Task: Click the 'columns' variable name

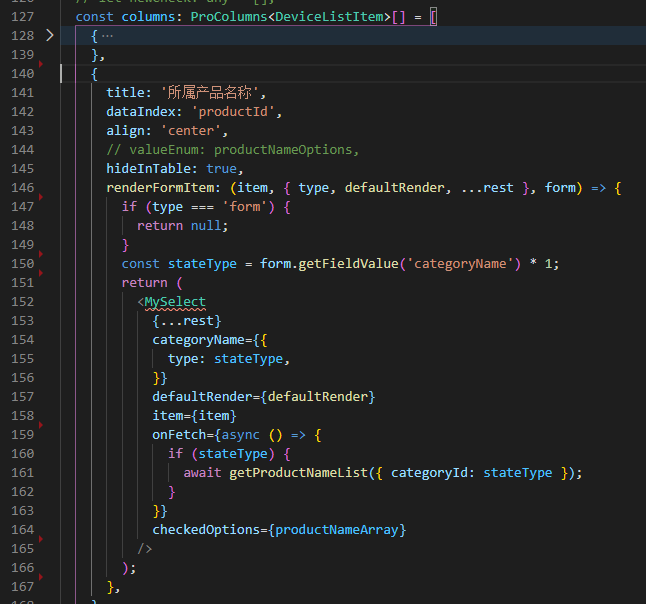Action: coord(148,16)
